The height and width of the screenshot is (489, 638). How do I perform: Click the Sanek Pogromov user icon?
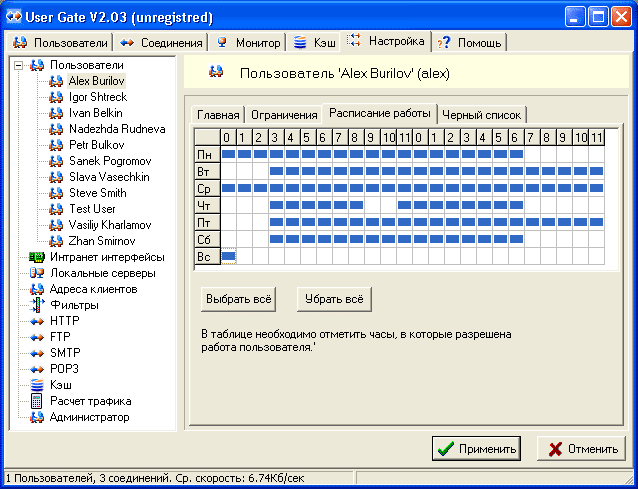click(x=56, y=161)
